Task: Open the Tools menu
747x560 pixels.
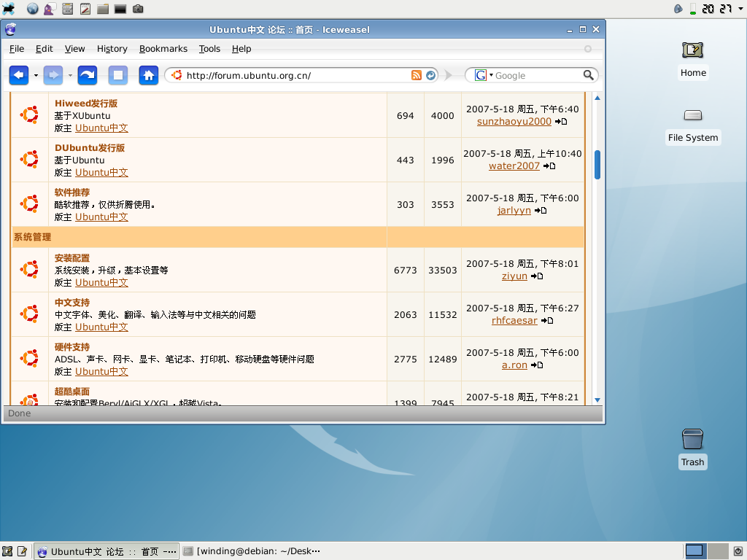Action: pos(209,49)
